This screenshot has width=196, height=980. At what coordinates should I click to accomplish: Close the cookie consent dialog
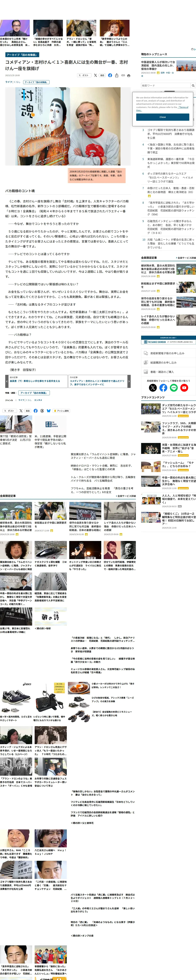(163, 117)
